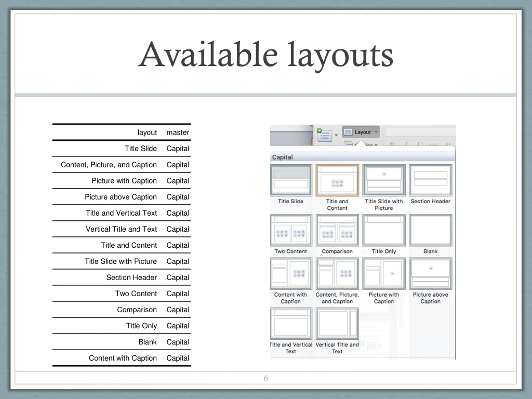Click 'Capital' in the Title Slide row
The height and width of the screenshot is (399, 532).
(x=178, y=148)
